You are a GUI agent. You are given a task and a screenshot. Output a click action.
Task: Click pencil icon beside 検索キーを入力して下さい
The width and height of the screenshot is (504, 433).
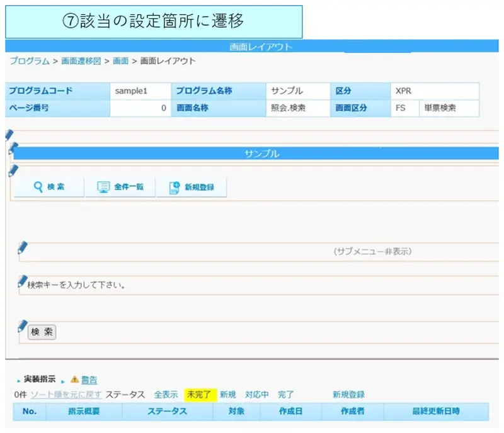(23, 281)
